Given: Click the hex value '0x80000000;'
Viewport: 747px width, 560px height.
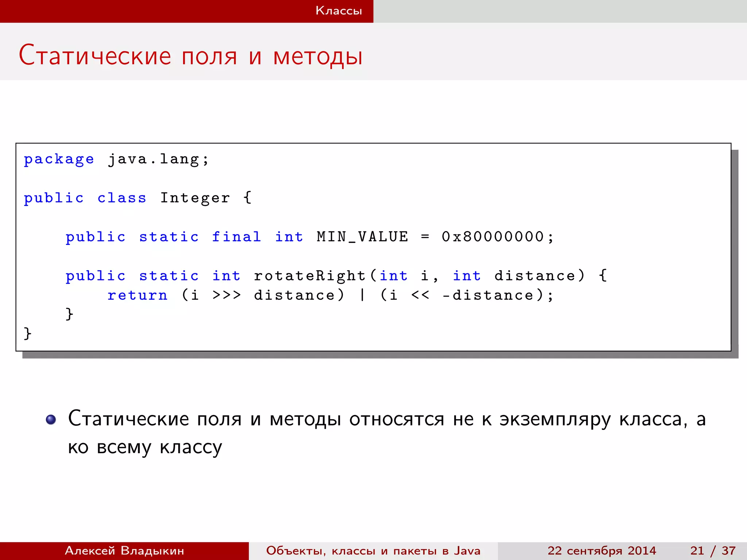Looking at the screenshot, I should click(498, 237).
